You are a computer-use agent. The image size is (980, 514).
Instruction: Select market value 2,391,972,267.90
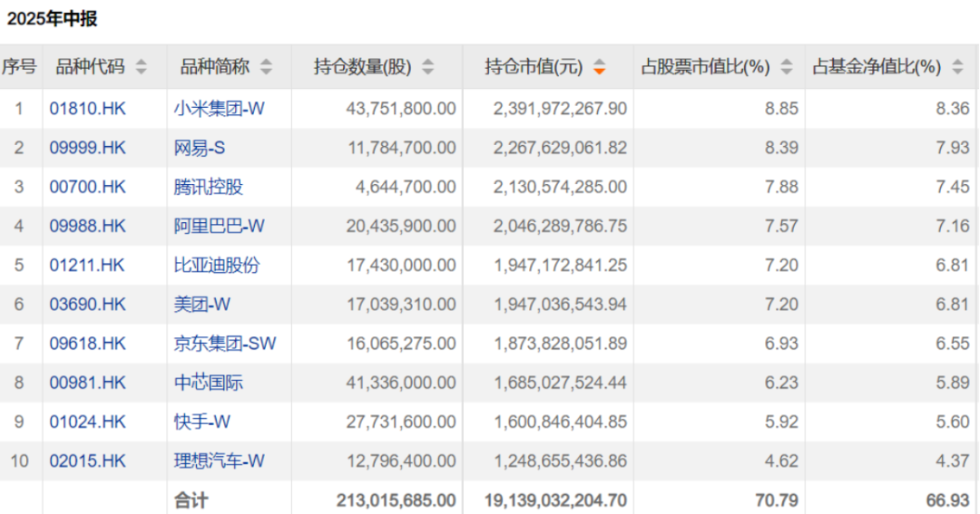[x=560, y=109]
